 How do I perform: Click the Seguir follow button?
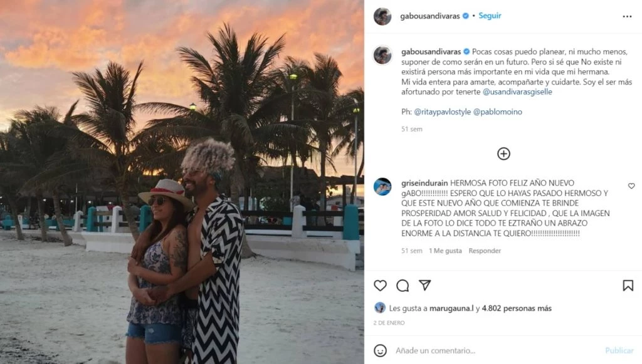490,16
